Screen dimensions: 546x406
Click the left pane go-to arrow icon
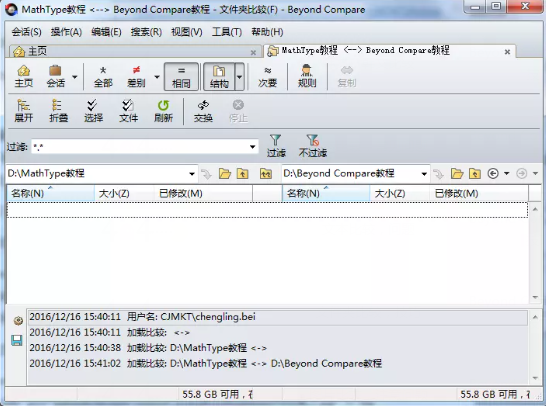click(x=206, y=173)
